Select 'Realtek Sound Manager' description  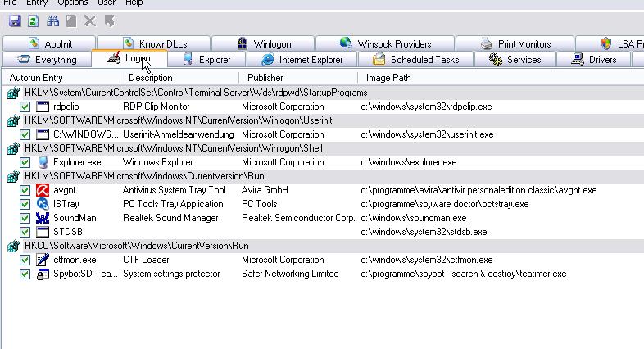(x=170, y=218)
